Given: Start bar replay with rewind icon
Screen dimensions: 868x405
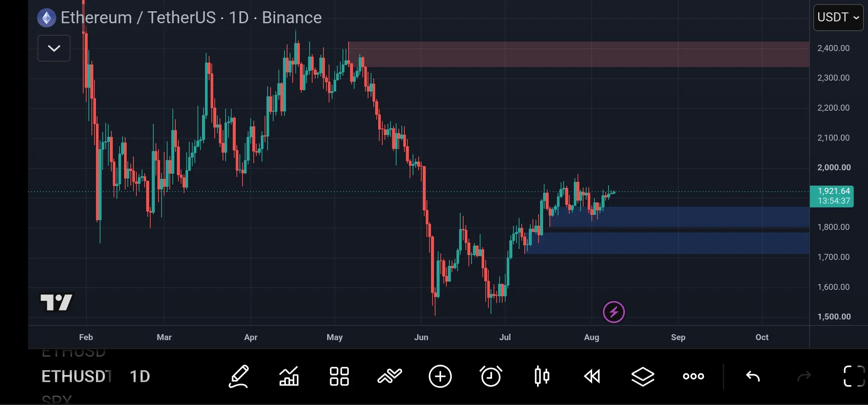Looking at the screenshot, I should click(x=592, y=376).
